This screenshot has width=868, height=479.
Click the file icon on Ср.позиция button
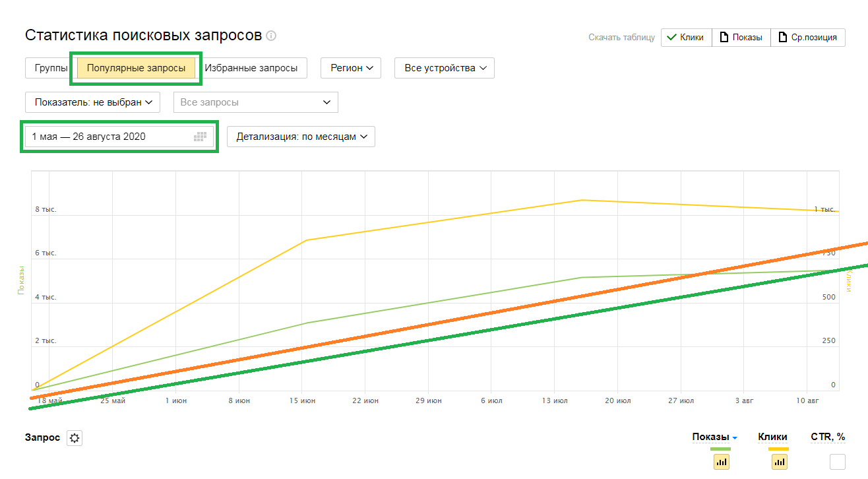coord(782,38)
